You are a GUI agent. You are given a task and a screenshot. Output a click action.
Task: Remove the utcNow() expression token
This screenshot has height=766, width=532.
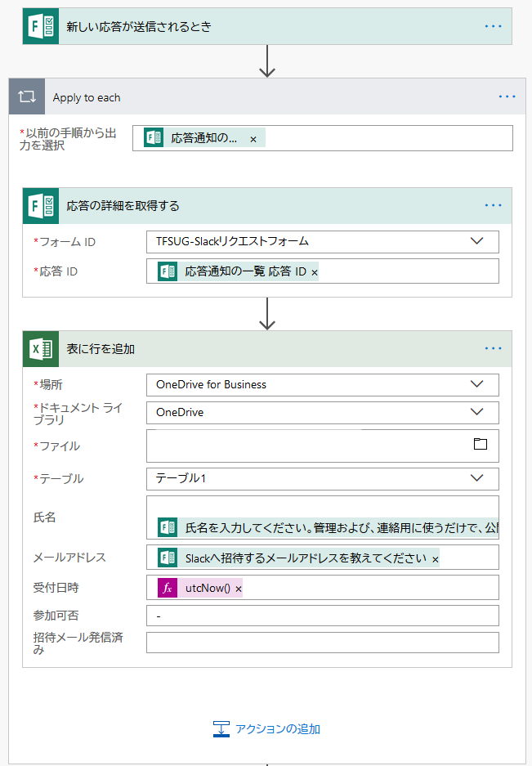tap(239, 589)
